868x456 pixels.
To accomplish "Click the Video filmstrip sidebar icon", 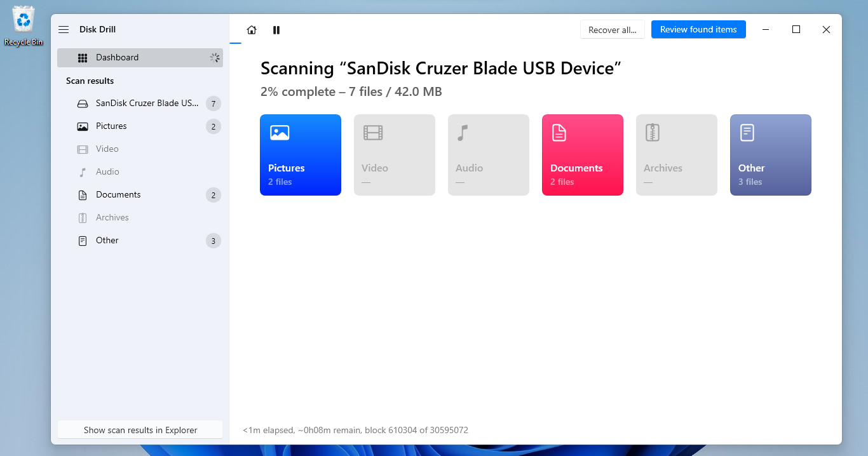I will pos(83,149).
